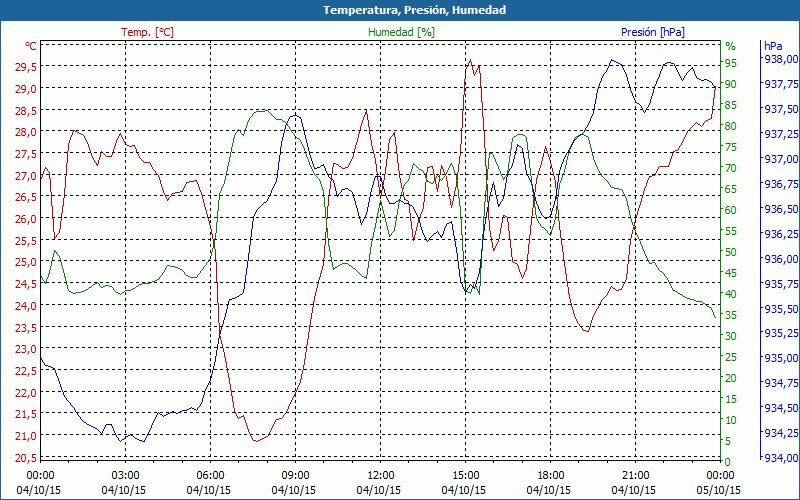Click the '06:00' time axis label

coord(210,475)
